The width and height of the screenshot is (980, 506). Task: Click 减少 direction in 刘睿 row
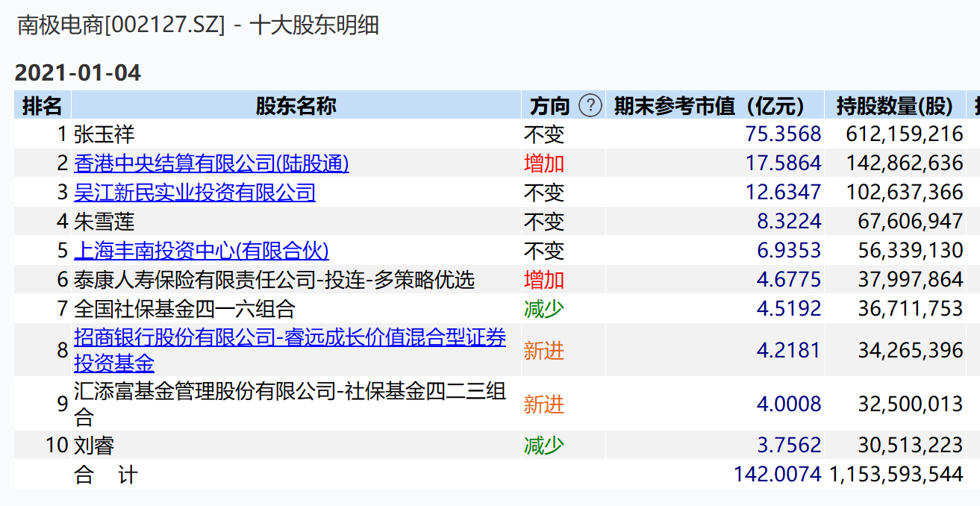[544, 446]
